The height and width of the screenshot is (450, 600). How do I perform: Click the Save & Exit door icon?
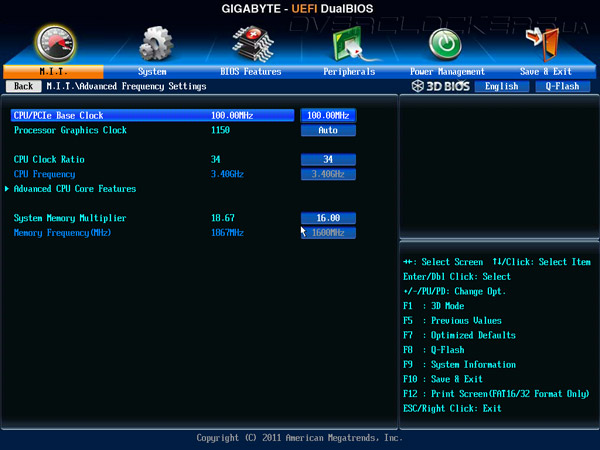(x=542, y=44)
